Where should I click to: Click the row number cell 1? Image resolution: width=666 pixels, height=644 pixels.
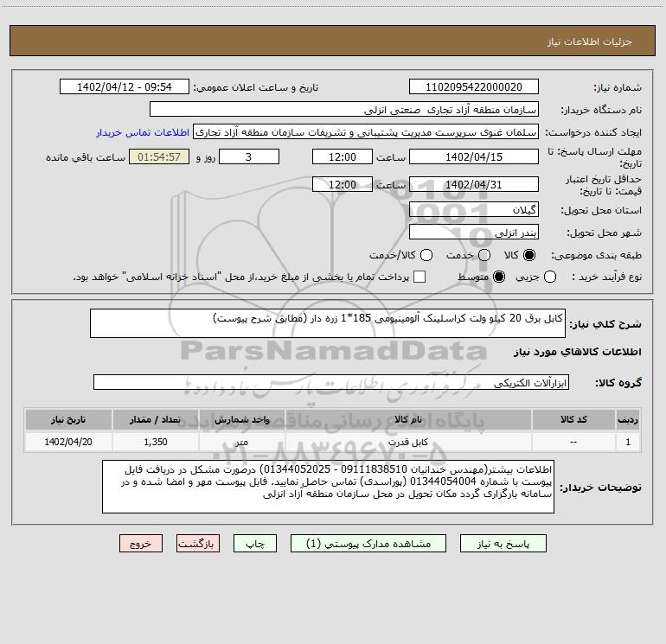pyautogui.click(x=628, y=442)
